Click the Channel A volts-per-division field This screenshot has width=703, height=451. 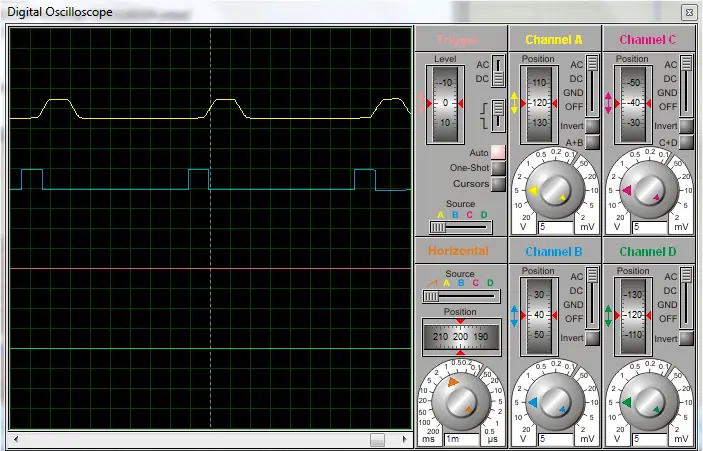coord(555,227)
